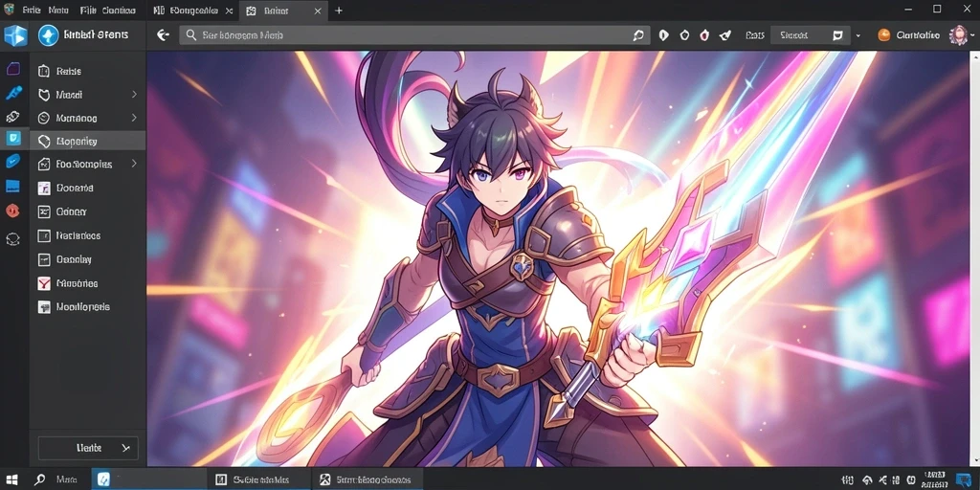Click the highlighted cyan icon in the left rail
This screenshot has width=980, height=490.
(13, 138)
